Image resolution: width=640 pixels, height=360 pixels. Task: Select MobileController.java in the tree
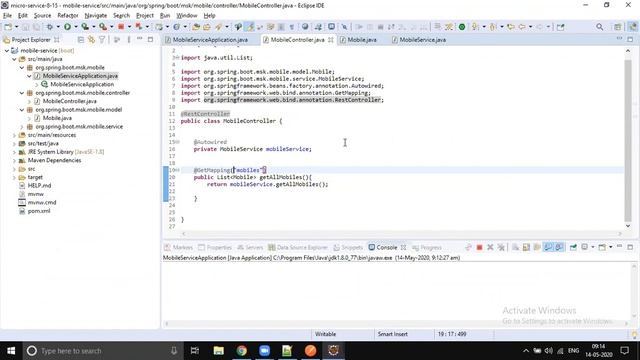click(69, 101)
